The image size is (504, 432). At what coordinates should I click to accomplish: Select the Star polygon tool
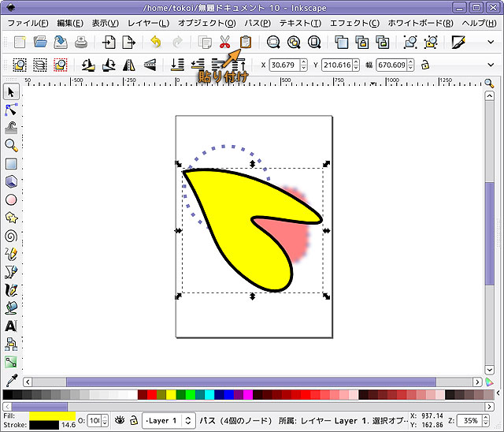(x=11, y=217)
